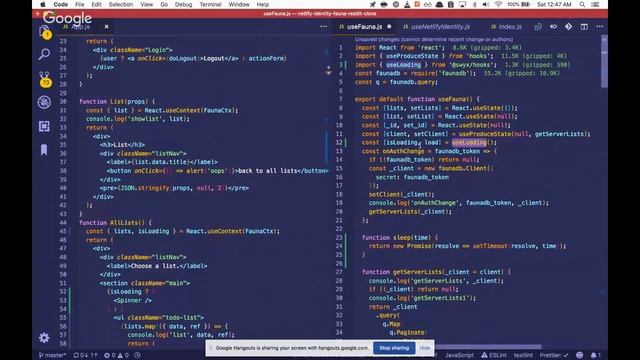Close the App.js editor tab
640x360 pixels.
[x=107, y=27]
